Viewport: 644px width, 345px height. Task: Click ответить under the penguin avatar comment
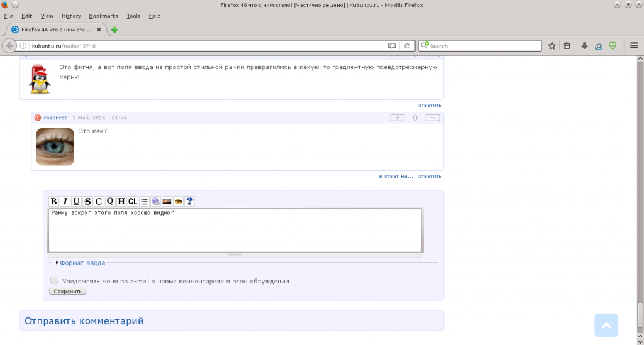[x=430, y=105]
